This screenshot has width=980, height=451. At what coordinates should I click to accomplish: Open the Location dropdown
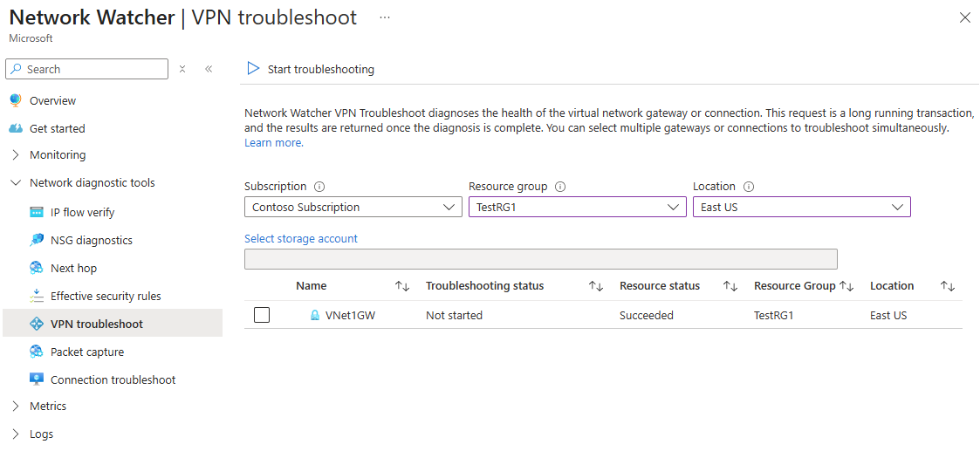tap(801, 207)
